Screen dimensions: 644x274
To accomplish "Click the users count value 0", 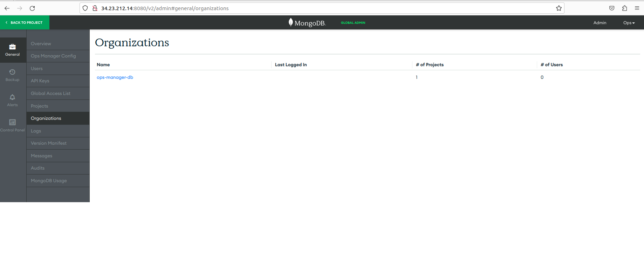I will tap(542, 77).
